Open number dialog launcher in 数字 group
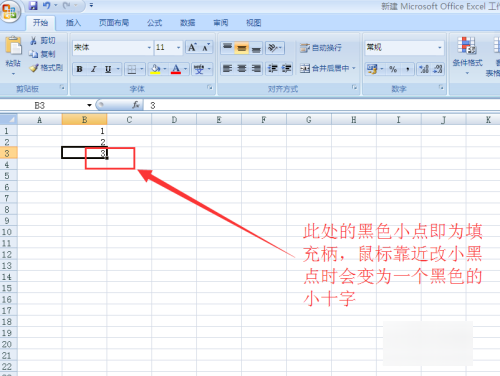The width and height of the screenshot is (500, 376). click(441, 88)
